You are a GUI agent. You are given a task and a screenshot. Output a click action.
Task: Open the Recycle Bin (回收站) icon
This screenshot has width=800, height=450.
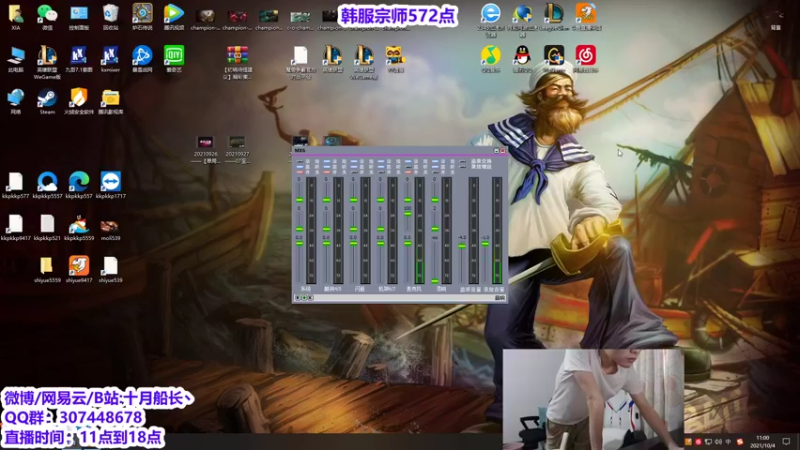111,16
